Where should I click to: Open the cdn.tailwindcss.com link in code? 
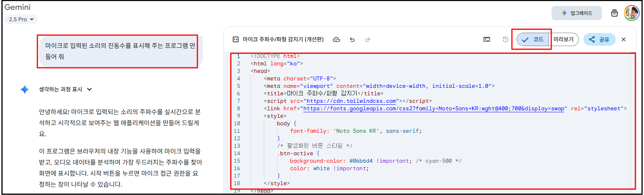tap(351, 101)
